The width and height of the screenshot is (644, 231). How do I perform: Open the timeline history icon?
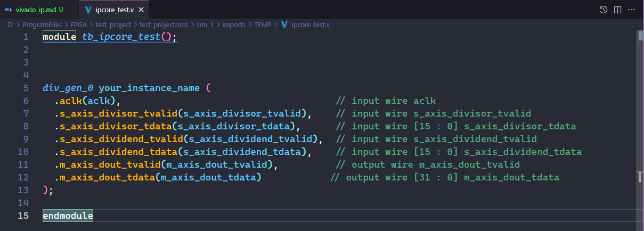point(604,10)
